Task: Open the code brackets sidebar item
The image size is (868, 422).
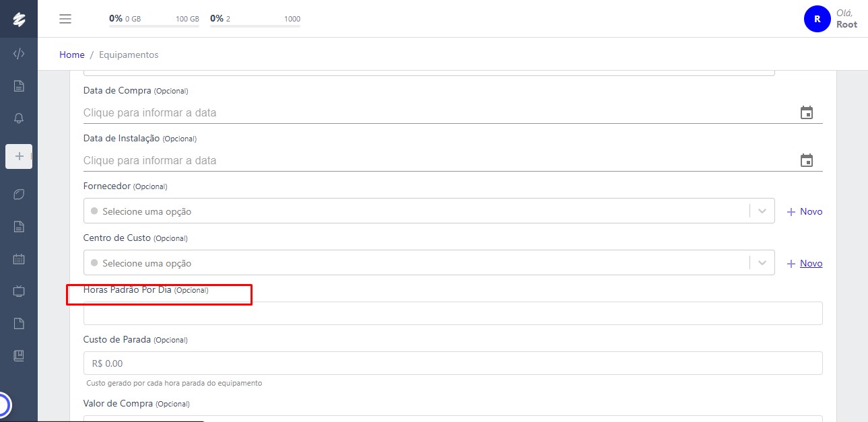Action: coord(19,54)
